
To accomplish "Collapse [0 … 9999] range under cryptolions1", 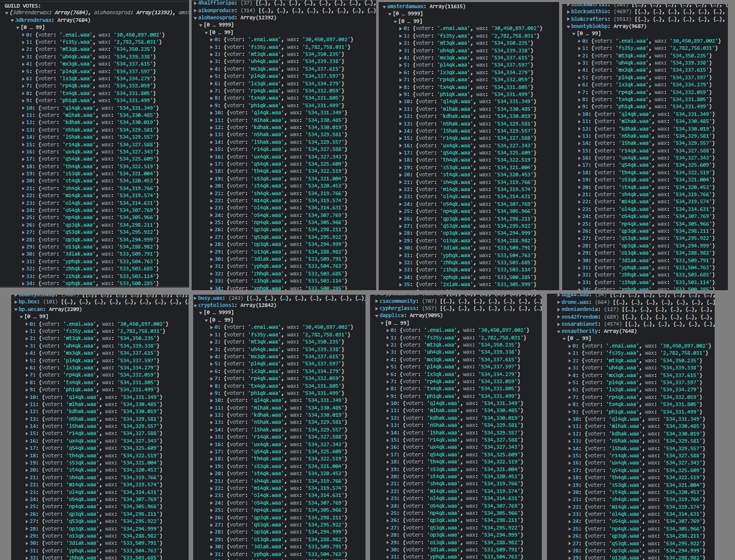I will tap(201, 312).
